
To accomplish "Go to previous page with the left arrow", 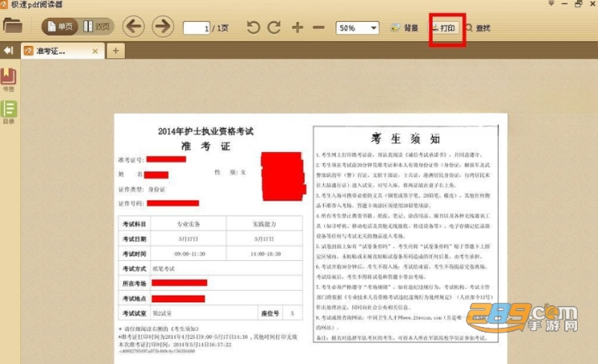I will pos(134,27).
